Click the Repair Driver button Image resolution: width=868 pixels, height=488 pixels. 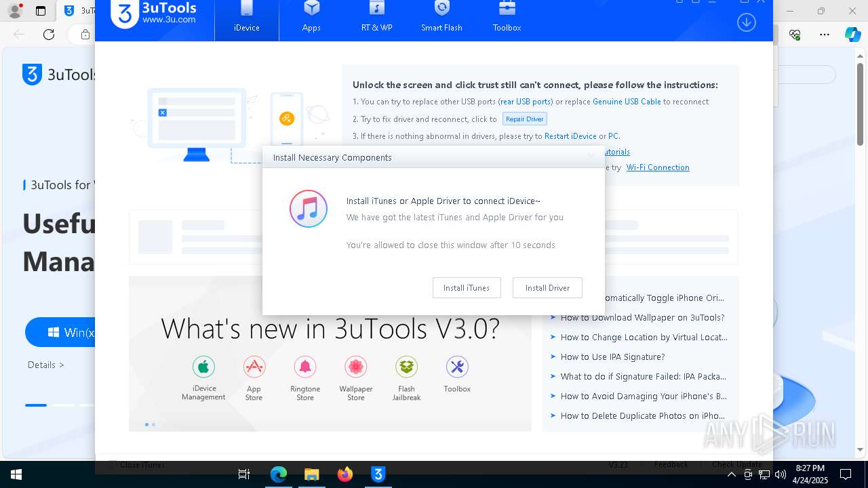coord(525,119)
